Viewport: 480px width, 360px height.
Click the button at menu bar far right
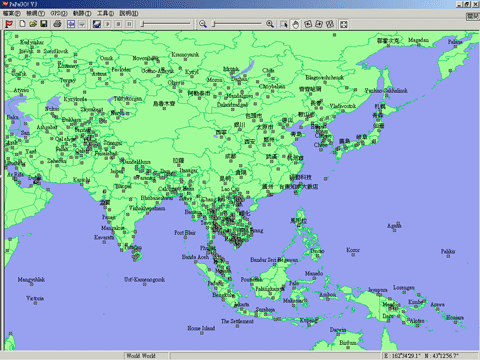473,16
